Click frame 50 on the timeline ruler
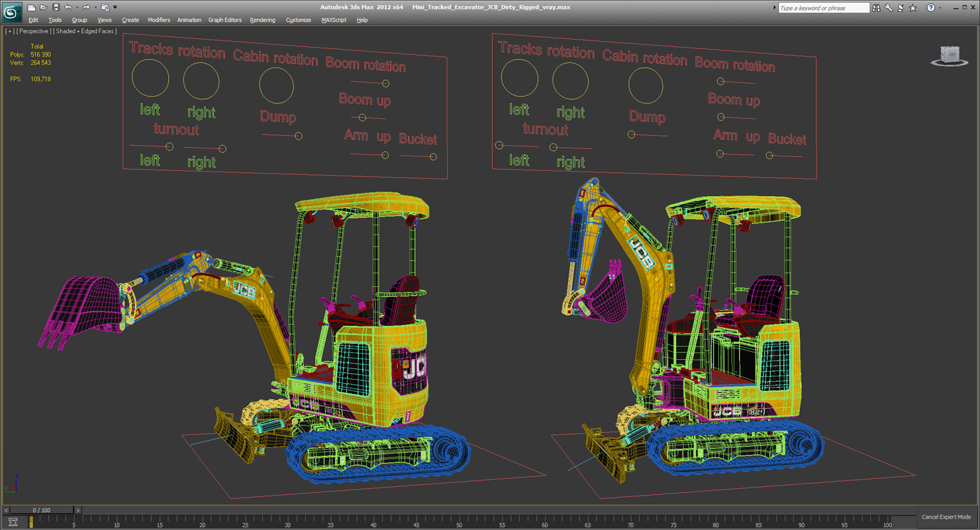 [459, 522]
